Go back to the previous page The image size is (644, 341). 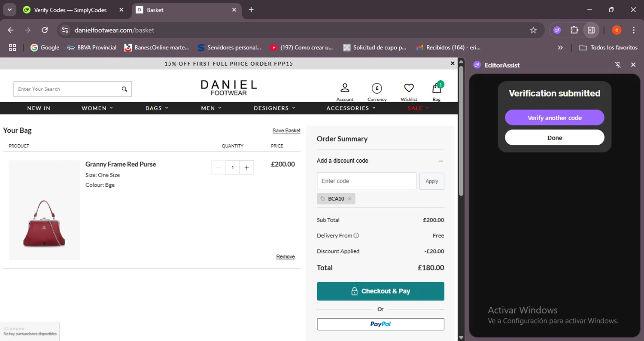(11, 30)
